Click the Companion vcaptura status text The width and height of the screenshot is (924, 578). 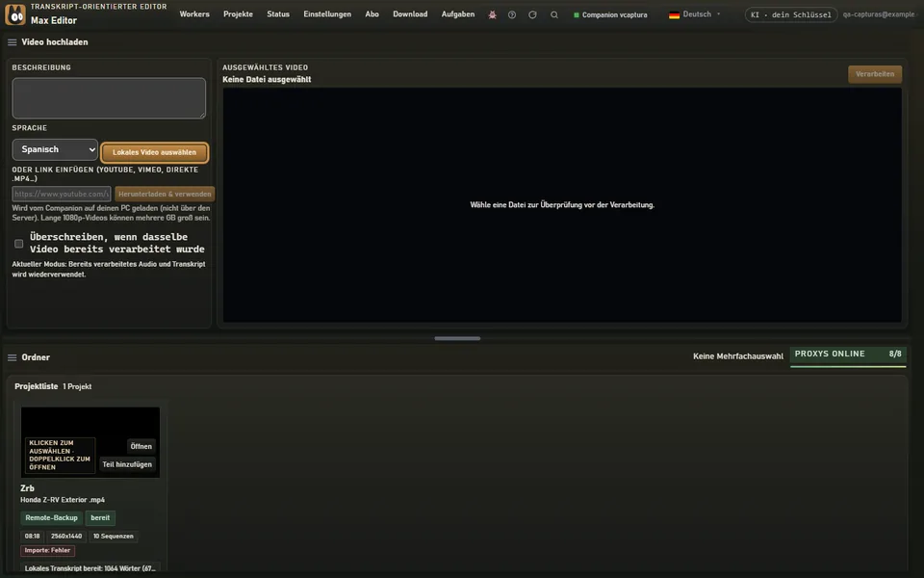[x=615, y=14]
